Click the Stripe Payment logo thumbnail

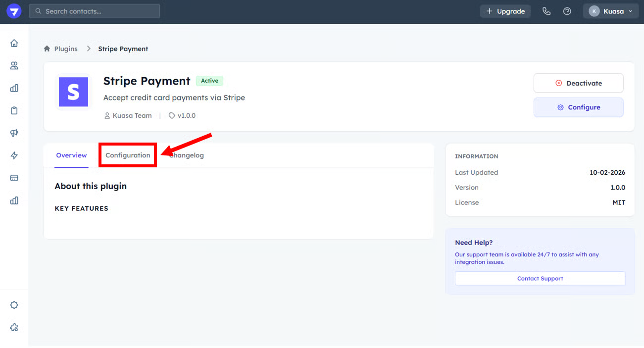tap(73, 92)
